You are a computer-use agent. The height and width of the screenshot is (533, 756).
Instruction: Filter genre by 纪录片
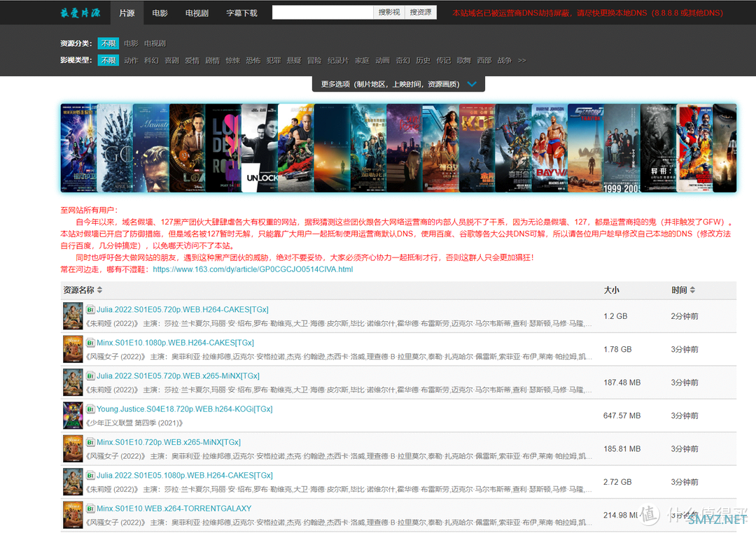click(338, 60)
